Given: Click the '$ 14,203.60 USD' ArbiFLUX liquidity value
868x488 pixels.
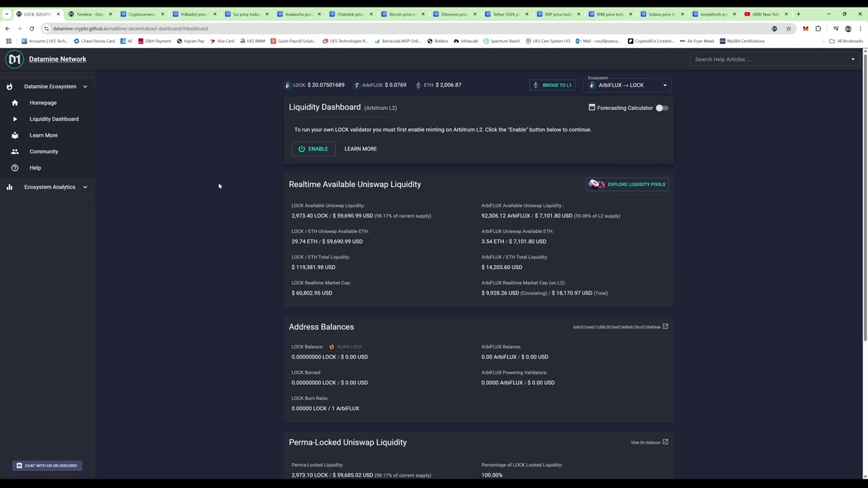Looking at the screenshot, I should pos(502,267).
